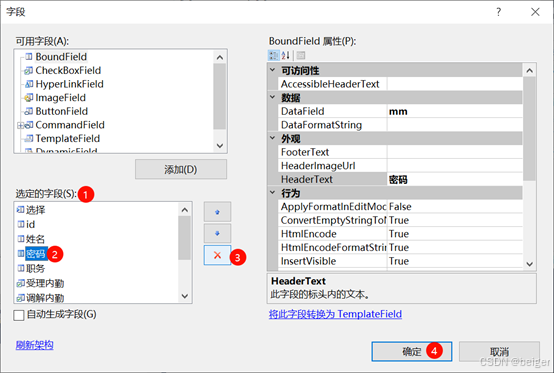
Task: Edit the FooterText value
Action: pos(455,152)
